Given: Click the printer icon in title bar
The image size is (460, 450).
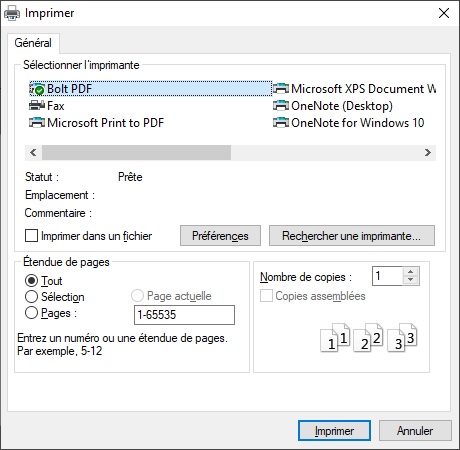Looking at the screenshot, I should tap(12, 13).
